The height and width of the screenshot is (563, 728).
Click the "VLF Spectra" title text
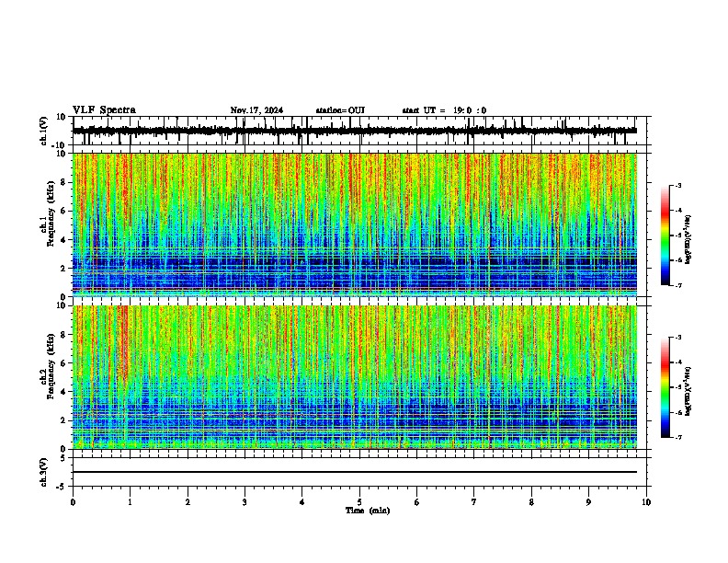(x=104, y=110)
